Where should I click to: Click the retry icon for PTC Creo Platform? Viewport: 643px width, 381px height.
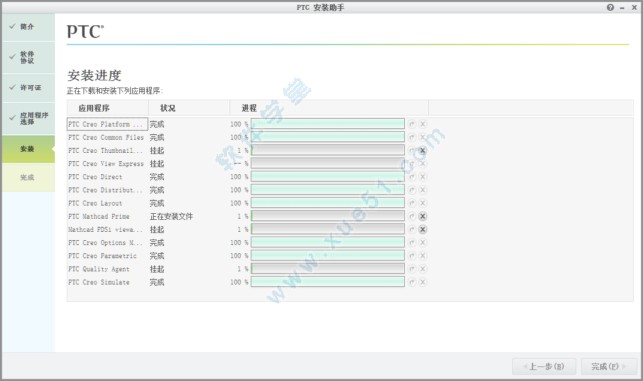[x=412, y=124]
